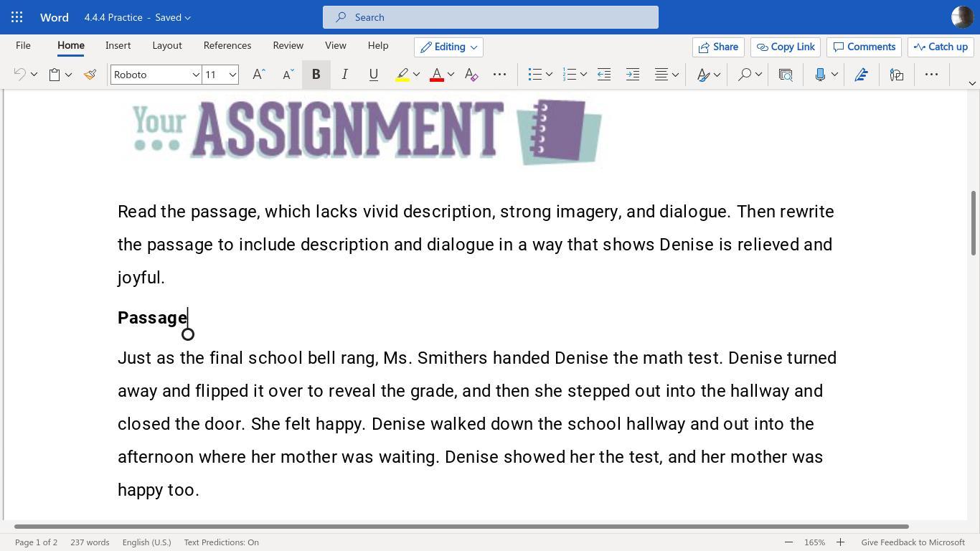Switch to the References tab
This screenshot has width=980, height=551.
(x=227, y=45)
